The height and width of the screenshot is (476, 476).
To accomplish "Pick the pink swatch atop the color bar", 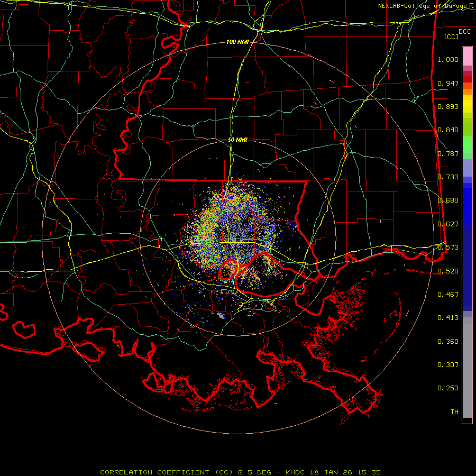I will tap(467, 57).
